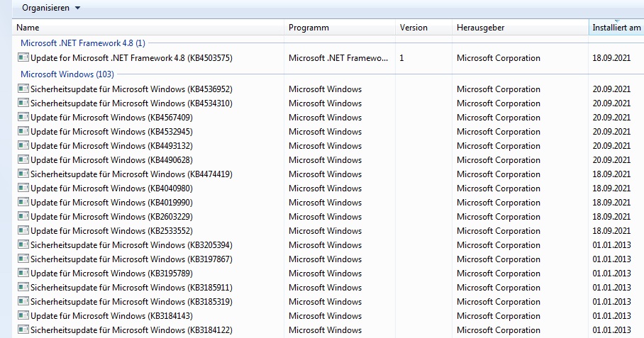Collapse the Microsoft .NET Framework 4.8 group
The height and width of the screenshot is (338, 644).
point(82,43)
